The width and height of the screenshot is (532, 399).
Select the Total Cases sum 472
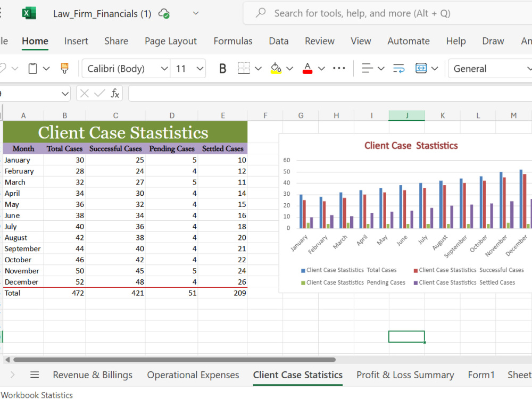point(64,293)
